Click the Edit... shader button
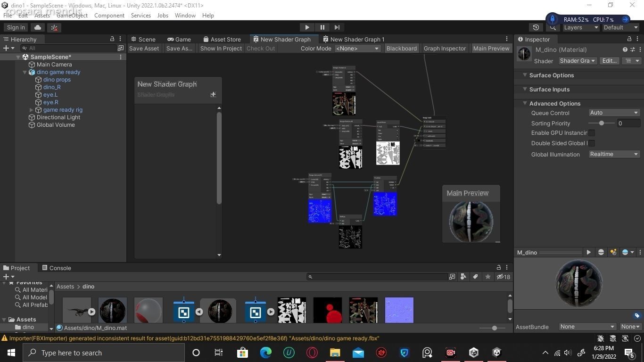 point(609,61)
